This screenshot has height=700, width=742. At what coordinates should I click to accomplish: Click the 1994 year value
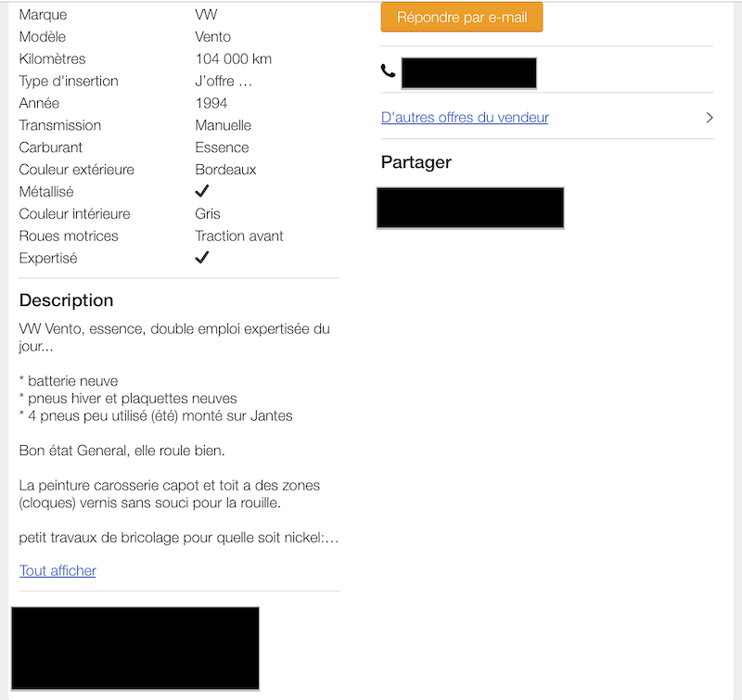(211, 103)
